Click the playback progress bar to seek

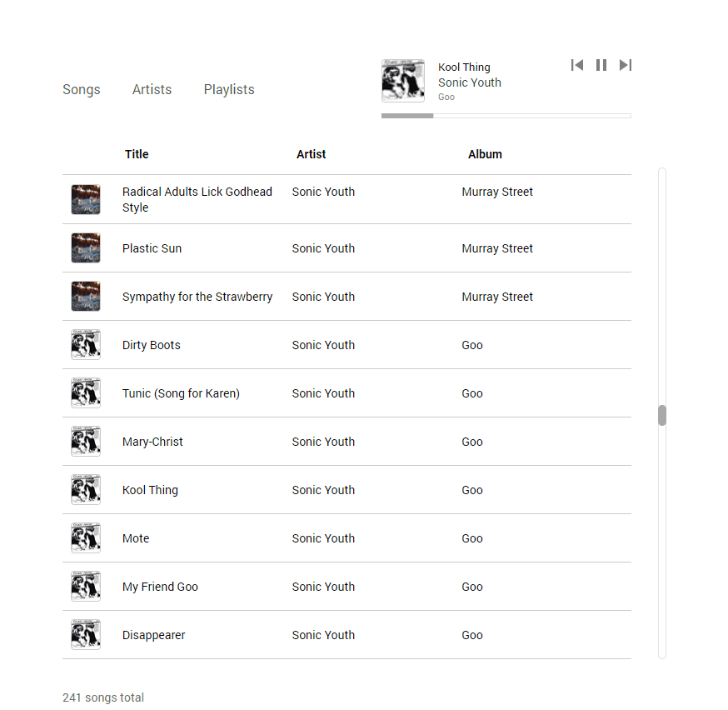(x=506, y=116)
